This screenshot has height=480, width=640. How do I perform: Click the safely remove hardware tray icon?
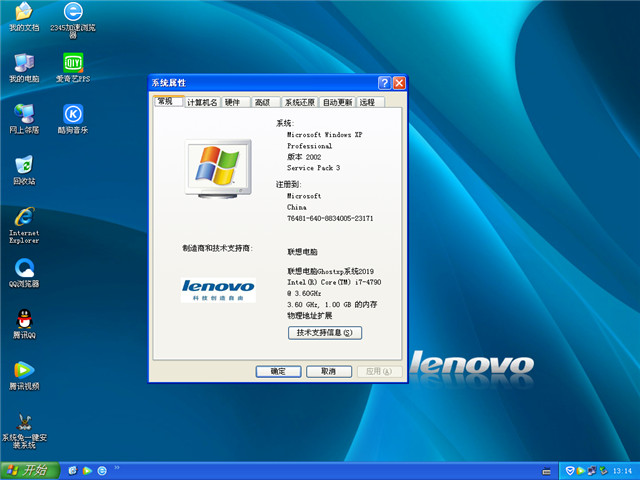[603, 471]
